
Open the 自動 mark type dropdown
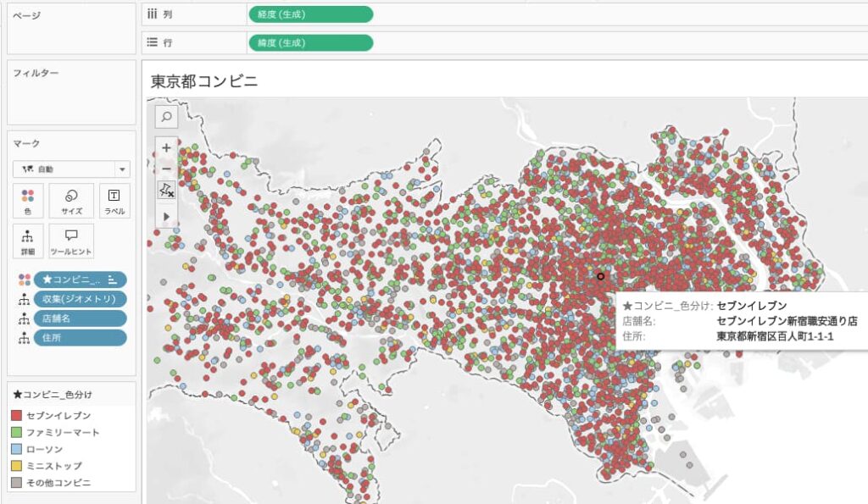[71, 169]
